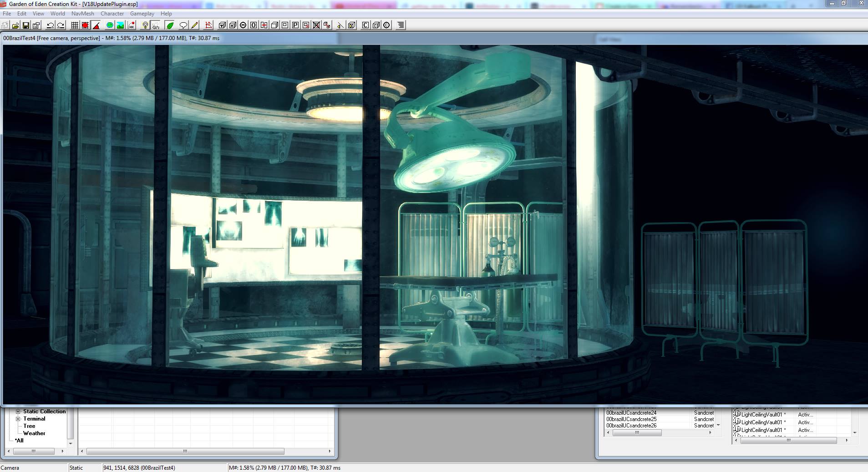The image size is (868, 472).
Task: Toggle the SKY rendering button
Action: tap(156, 25)
